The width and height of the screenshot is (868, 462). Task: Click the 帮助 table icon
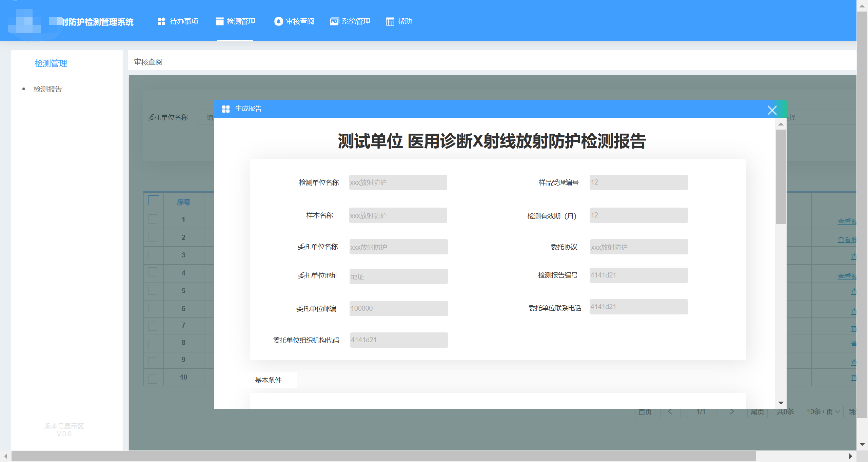(x=390, y=21)
